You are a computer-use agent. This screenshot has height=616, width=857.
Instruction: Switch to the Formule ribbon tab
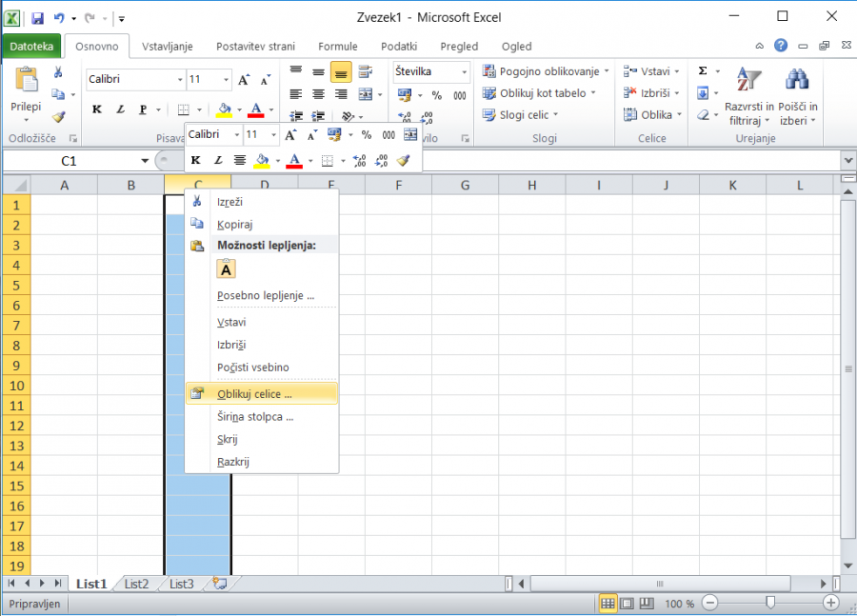point(338,46)
